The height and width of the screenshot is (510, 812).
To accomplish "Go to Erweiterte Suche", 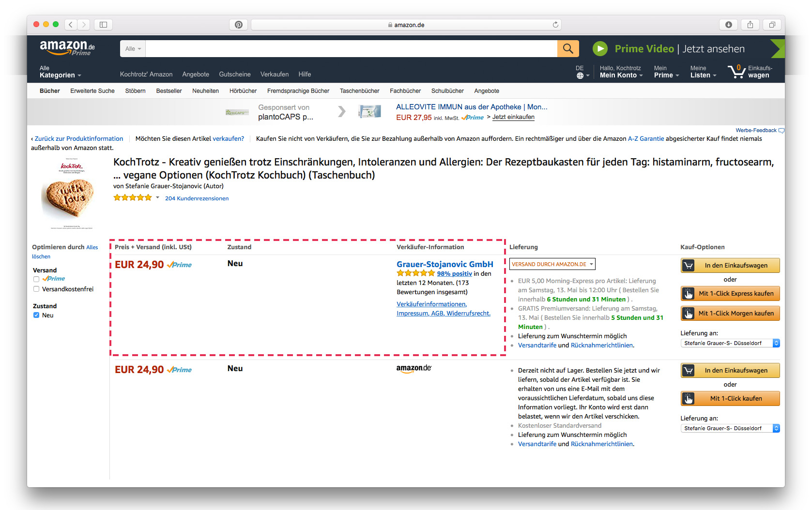I will [x=92, y=91].
